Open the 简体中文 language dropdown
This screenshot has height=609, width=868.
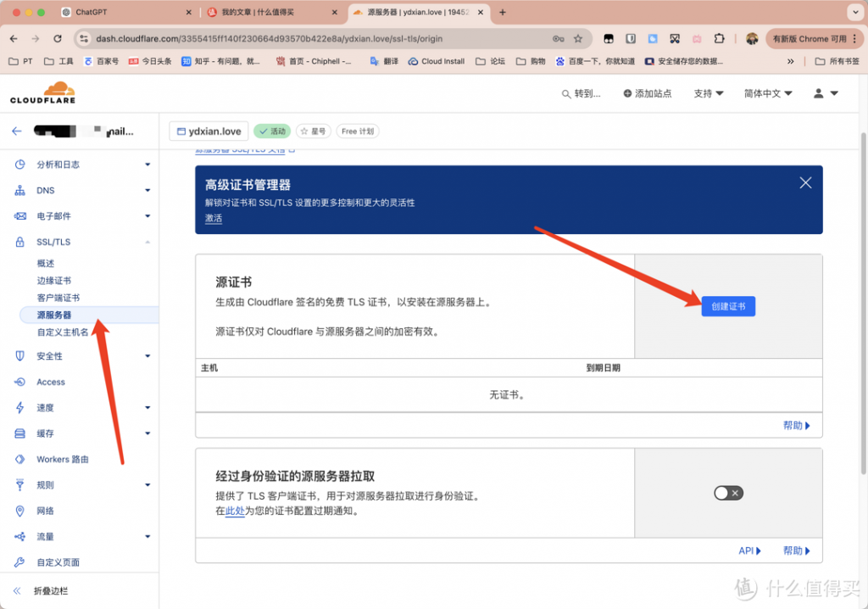(x=765, y=93)
